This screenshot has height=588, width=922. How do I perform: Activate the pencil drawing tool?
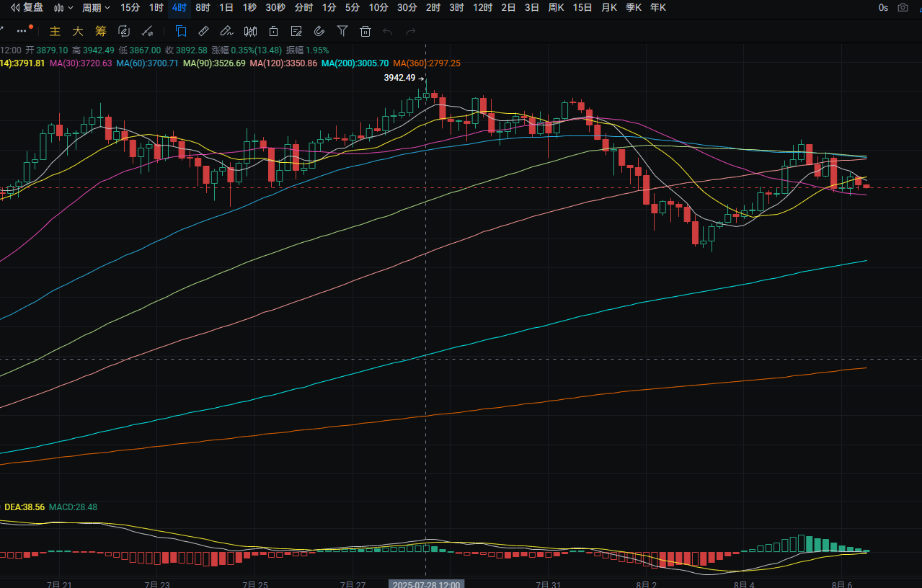pos(226,31)
